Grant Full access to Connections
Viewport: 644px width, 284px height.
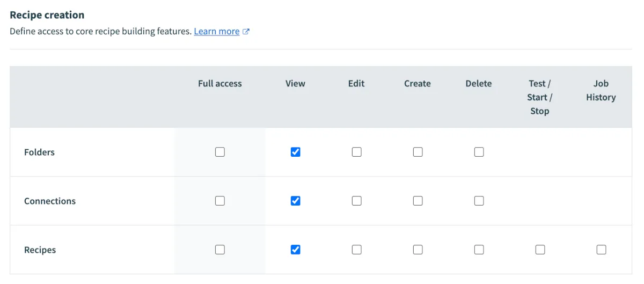tap(220, 201)
